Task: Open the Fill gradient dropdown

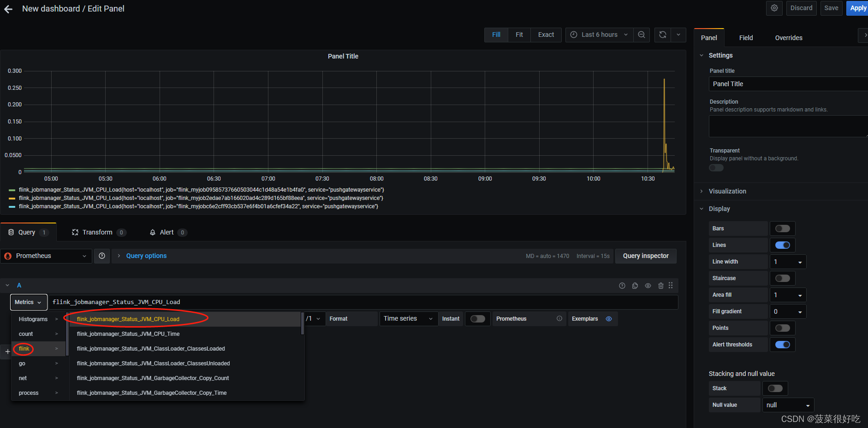Action: tap(788, 311)
